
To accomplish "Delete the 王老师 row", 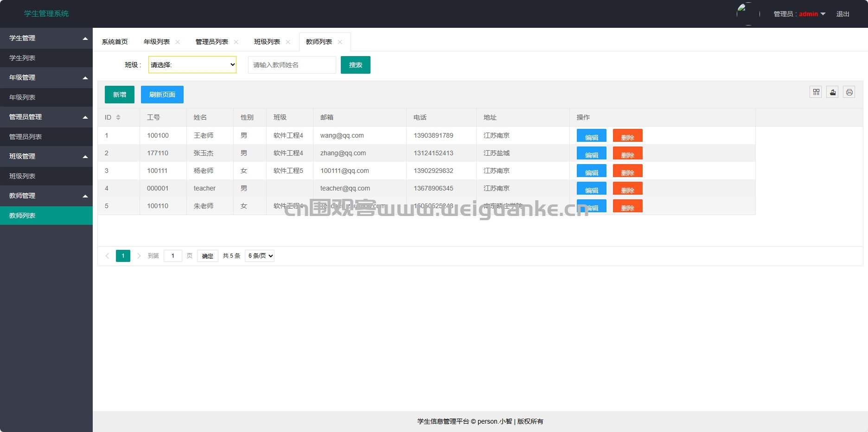I will point(628,135).
